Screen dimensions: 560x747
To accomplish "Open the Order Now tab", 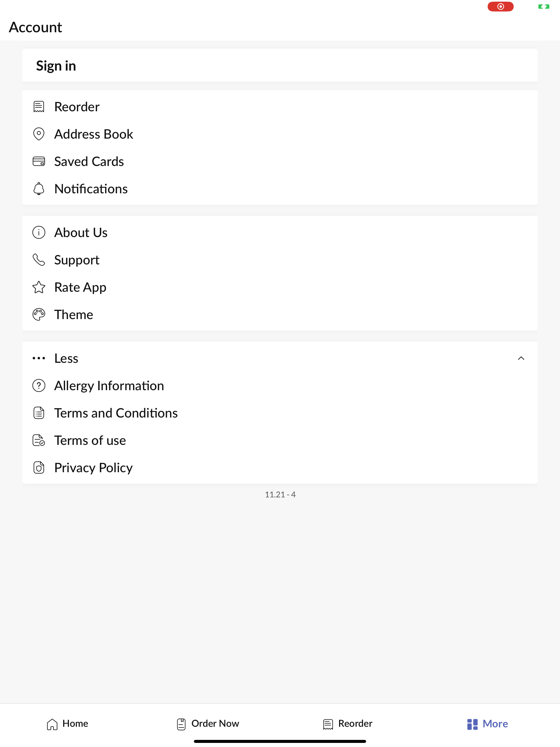I will 208,724.
